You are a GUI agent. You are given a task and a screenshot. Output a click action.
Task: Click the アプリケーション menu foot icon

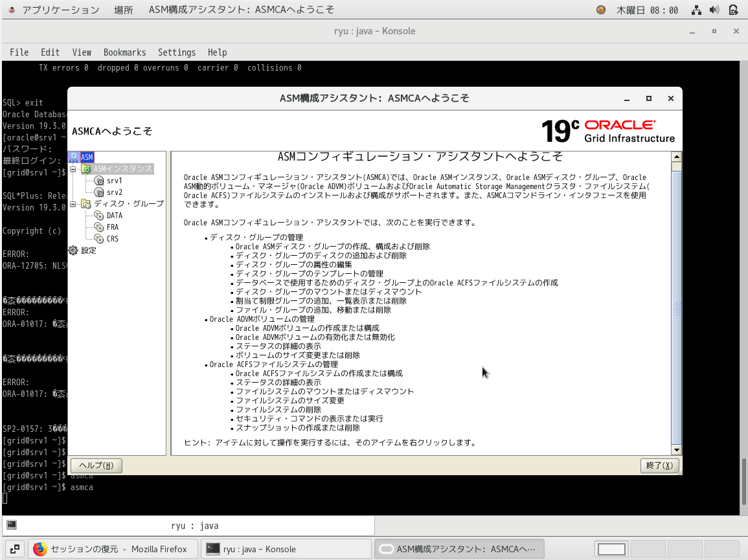pos(12,10)
